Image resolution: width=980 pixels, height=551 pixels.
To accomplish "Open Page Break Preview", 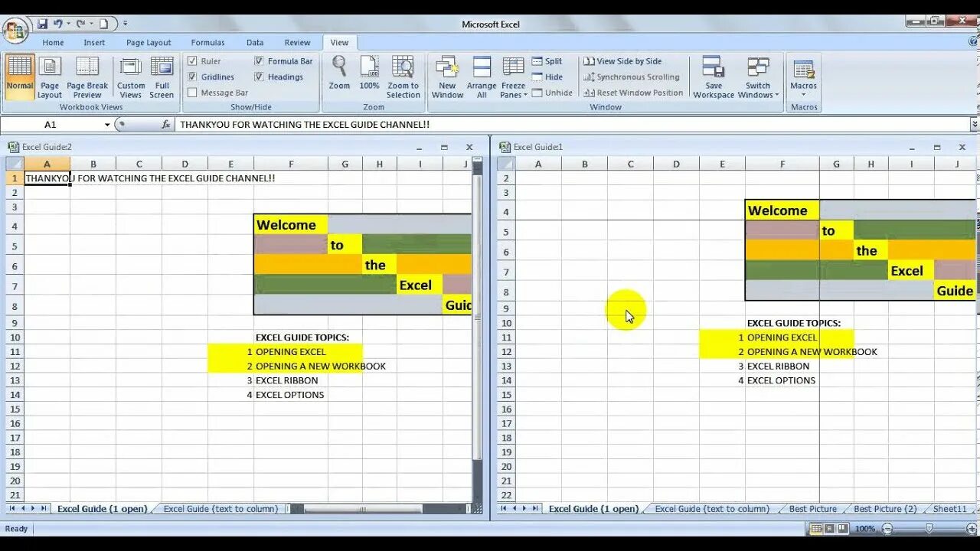I will 87,77.
